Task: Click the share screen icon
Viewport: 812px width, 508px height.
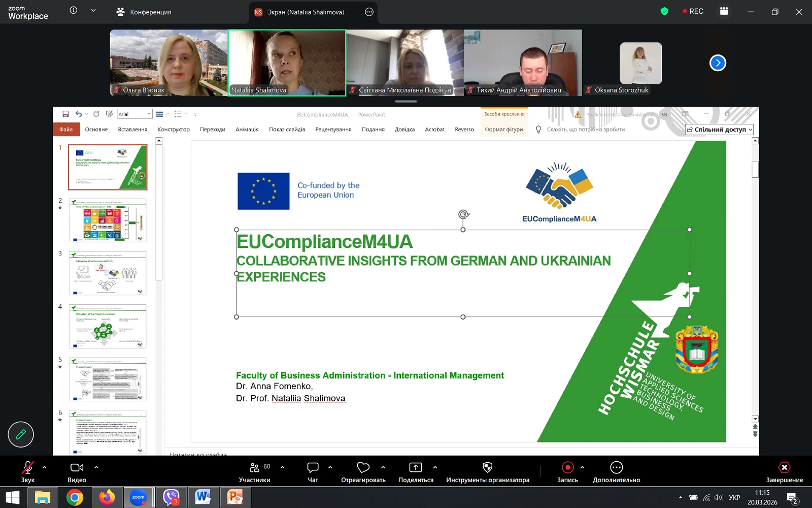Action: point(415,468)
